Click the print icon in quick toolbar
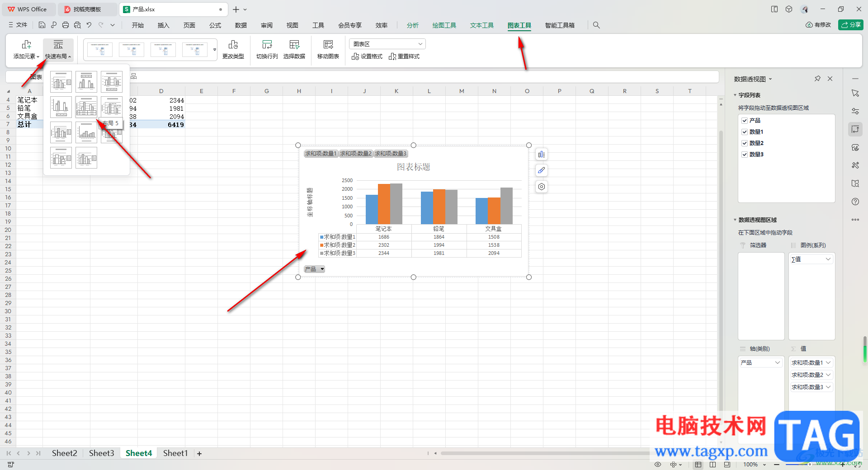This screenshot has width=868, height=470. (66, 25)
